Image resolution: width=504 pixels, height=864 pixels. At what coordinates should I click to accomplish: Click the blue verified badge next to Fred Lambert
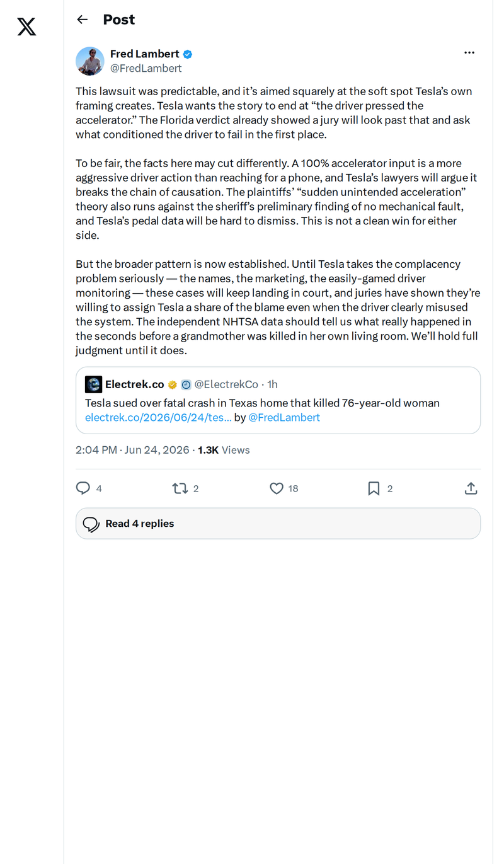[188, 54]
